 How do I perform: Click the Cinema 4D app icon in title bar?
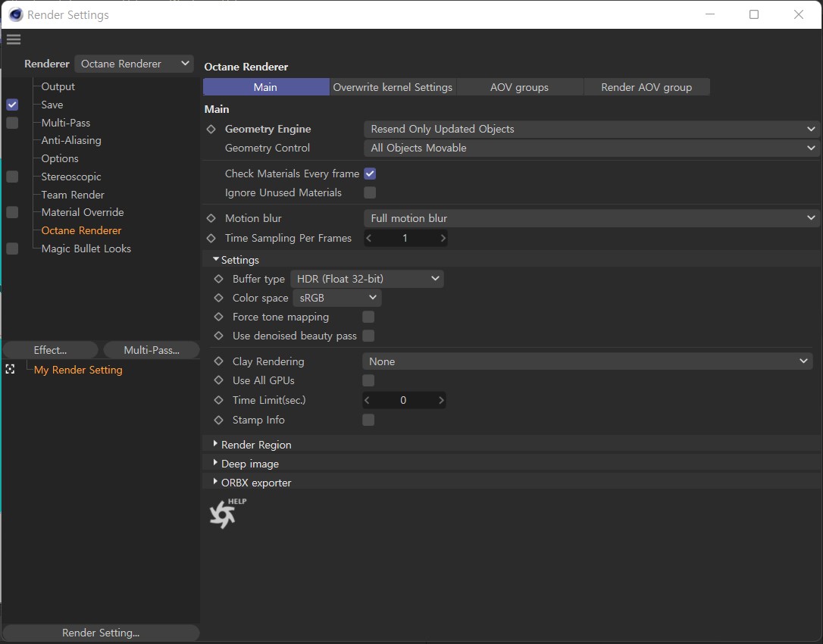click(x=16, y=14)
